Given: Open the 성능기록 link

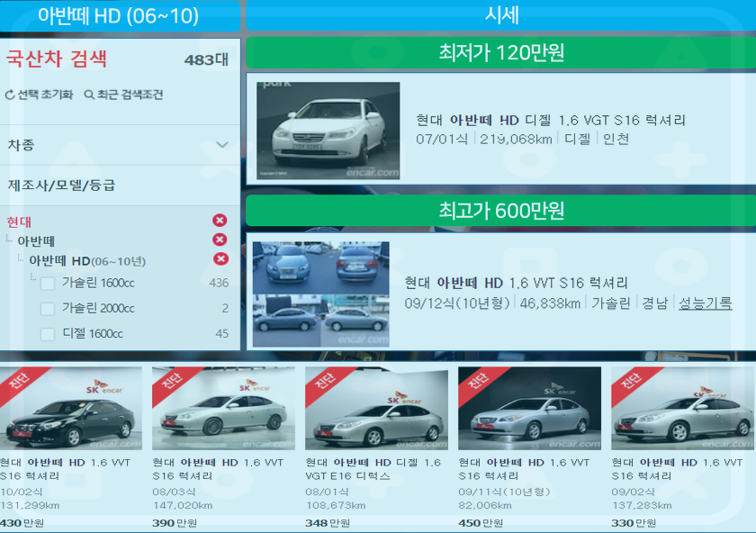Looking at the screenshot, I should pyautogui.click(x=706, y=303).
